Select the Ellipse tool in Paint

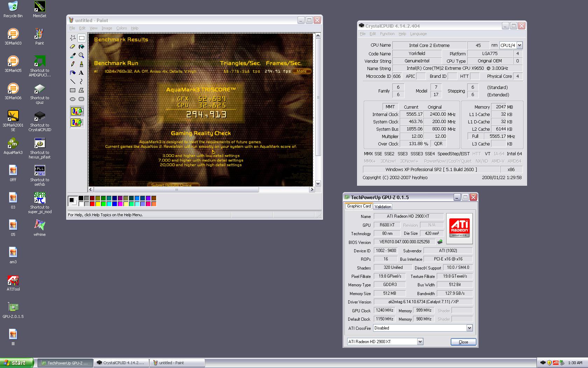73,99
